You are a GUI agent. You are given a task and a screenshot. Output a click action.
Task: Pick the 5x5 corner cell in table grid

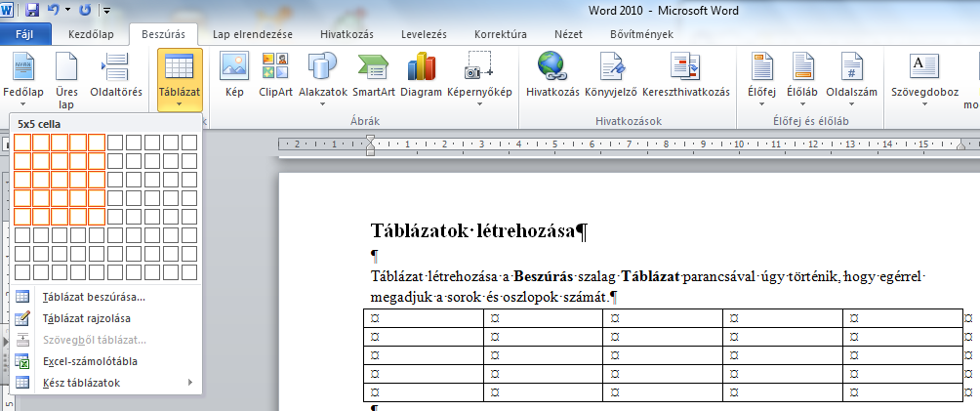(97, 217)
